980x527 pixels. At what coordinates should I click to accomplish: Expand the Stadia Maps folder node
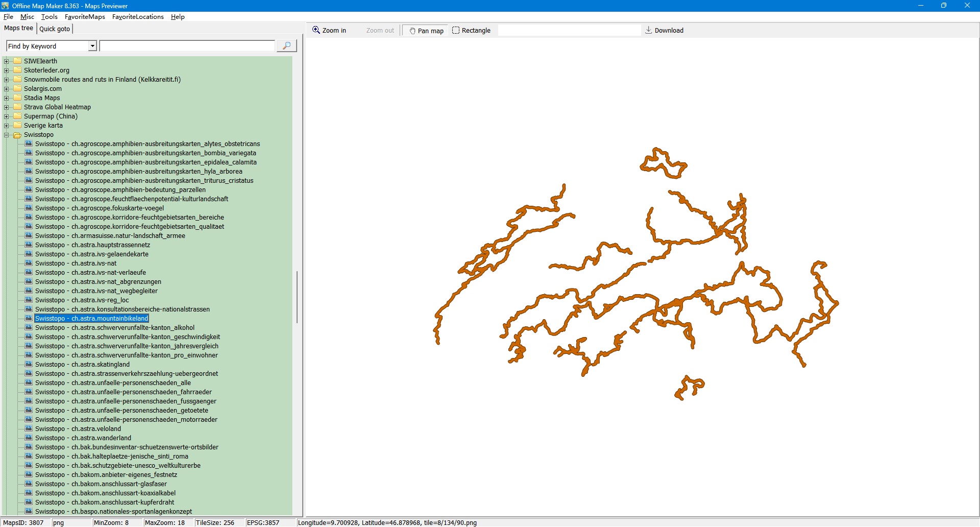(x=7, y=98)
